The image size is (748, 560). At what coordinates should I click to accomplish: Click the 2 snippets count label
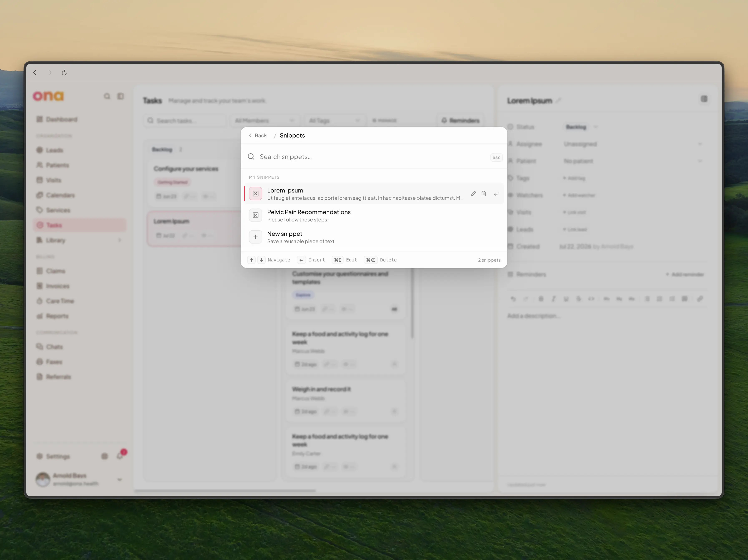(x=489, y=260)
